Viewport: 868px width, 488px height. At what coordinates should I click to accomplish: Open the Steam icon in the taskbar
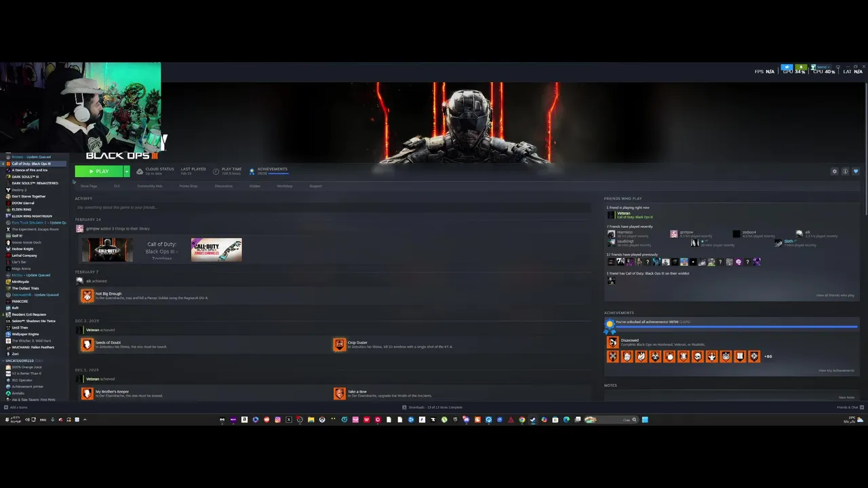[532, 420]
